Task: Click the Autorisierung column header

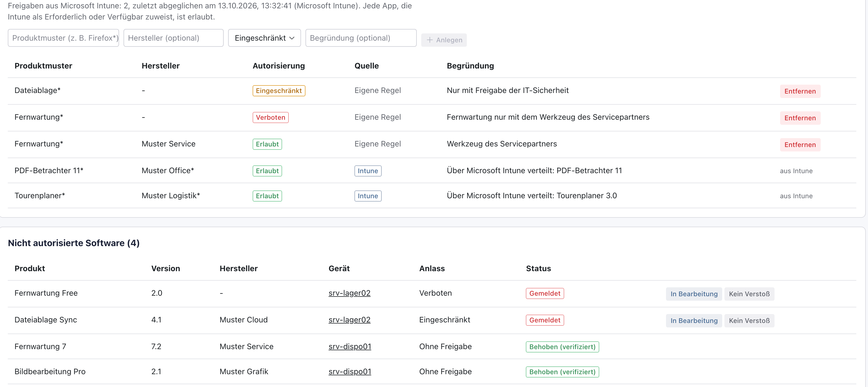Action: (x=278, y=65)
